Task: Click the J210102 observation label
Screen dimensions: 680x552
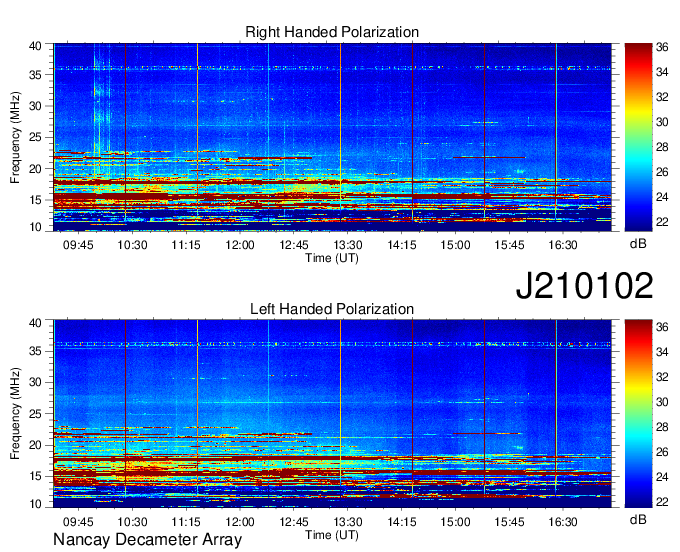Action: pos(584,286)
